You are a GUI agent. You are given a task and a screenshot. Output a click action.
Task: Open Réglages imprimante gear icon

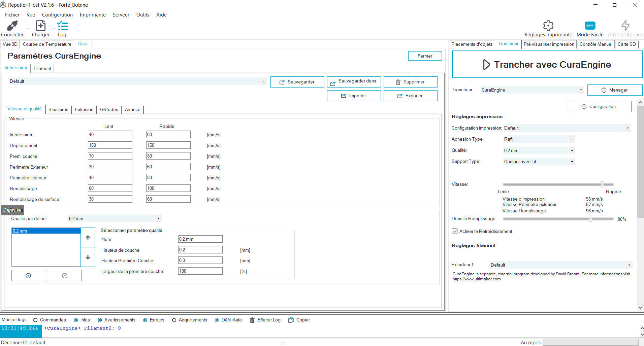coord(548,26)
